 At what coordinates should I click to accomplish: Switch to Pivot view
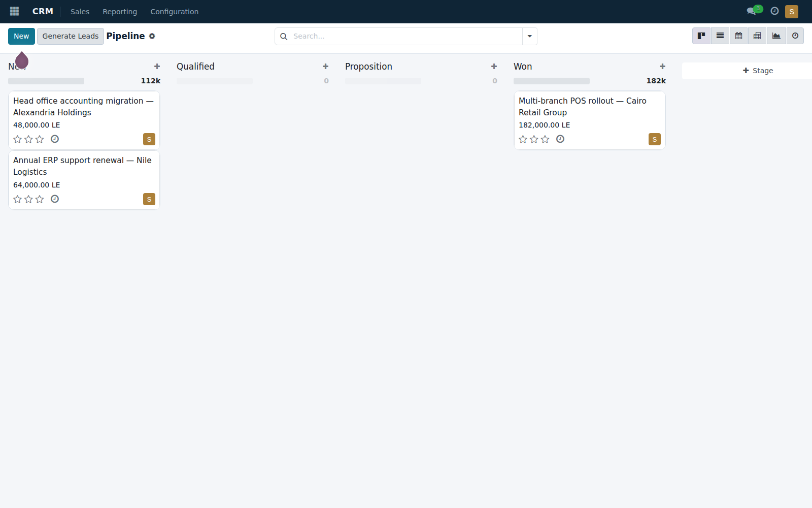pyautogui.click(x=757, y=36)
